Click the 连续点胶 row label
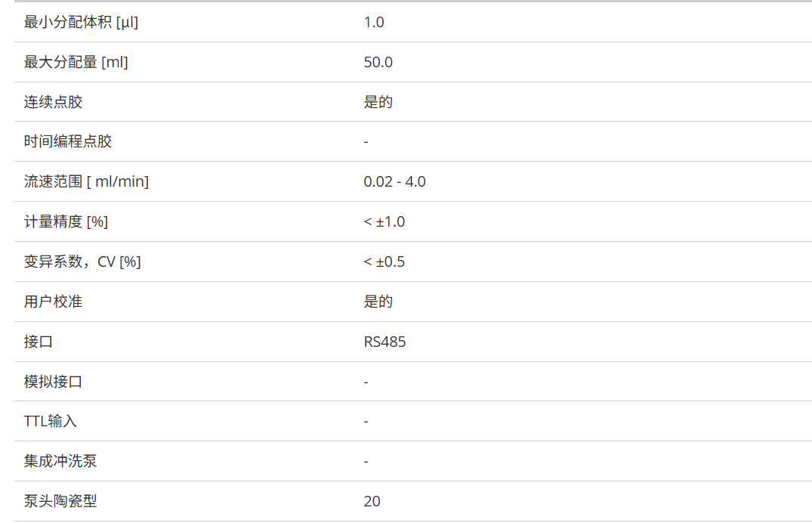This screenshot has height=523, width=812. 53,102
